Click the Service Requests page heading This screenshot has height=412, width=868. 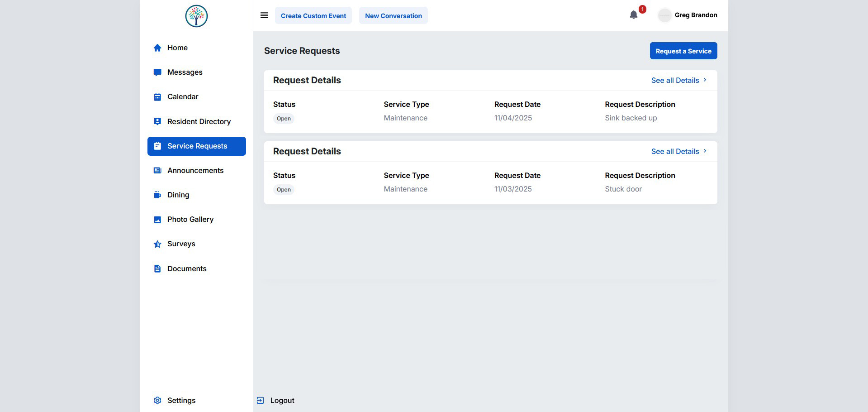coord(302,51)
